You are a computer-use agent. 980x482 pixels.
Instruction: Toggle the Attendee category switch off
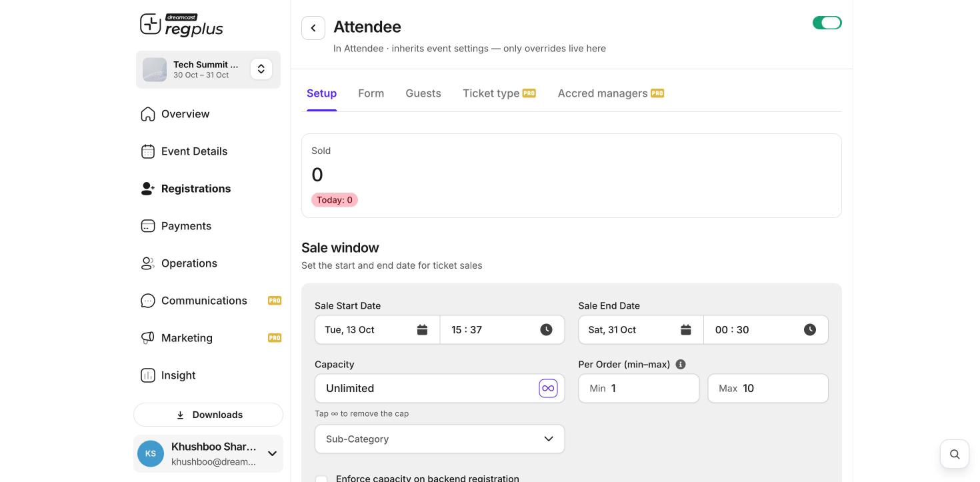(x=827, y=23)
